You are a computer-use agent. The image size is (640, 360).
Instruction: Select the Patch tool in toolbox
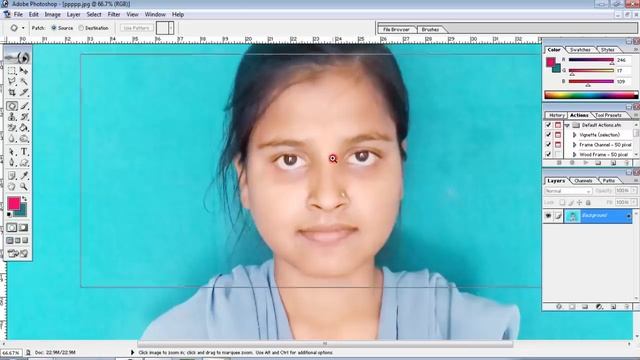click(12, 106)
